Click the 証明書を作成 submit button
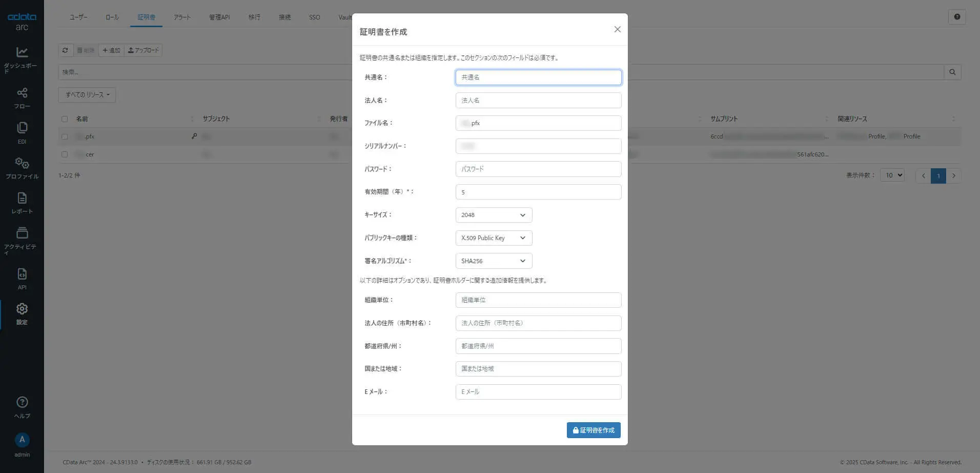This screenshot has height=473, width=980. 594,430
